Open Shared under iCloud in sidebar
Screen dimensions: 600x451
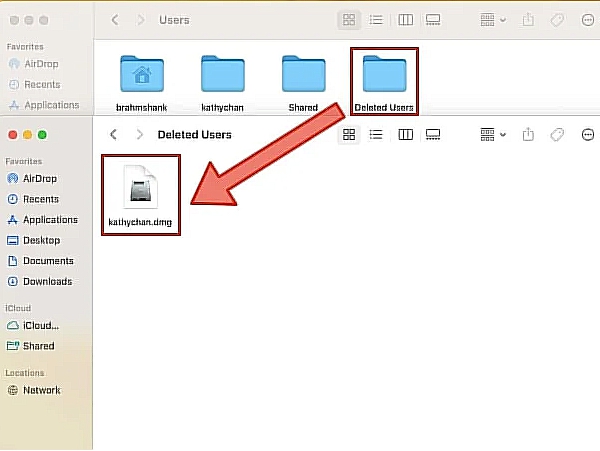click(31, 346)
